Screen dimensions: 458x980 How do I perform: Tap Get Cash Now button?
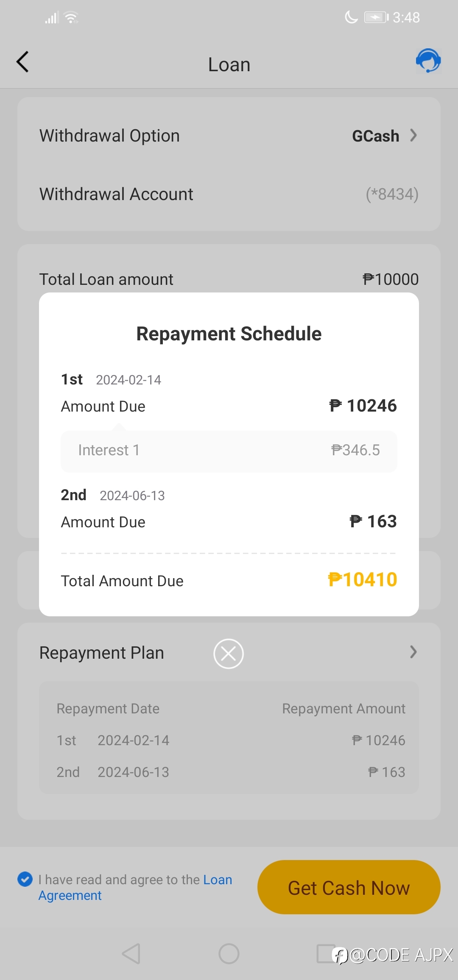coord(349,887)
